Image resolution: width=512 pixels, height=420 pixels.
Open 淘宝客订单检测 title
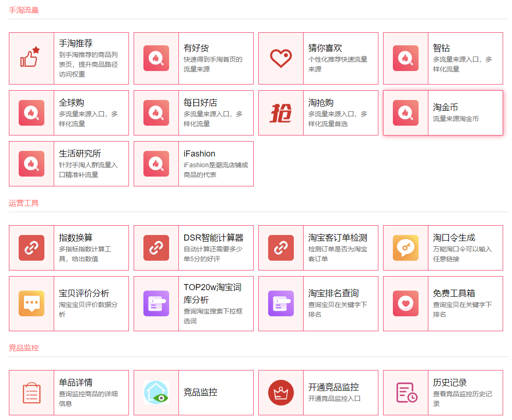pyautogui.click(x=338, y=237)
